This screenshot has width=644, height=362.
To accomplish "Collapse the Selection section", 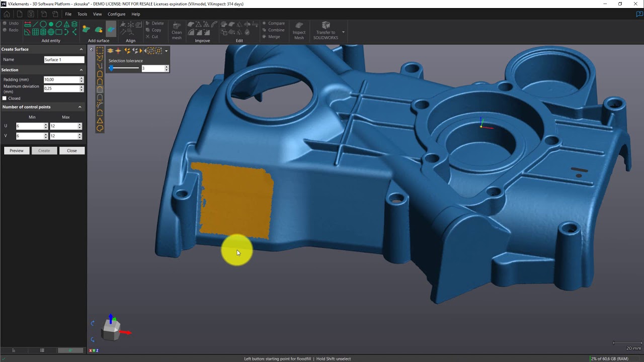I will click(x=80, y=70).
